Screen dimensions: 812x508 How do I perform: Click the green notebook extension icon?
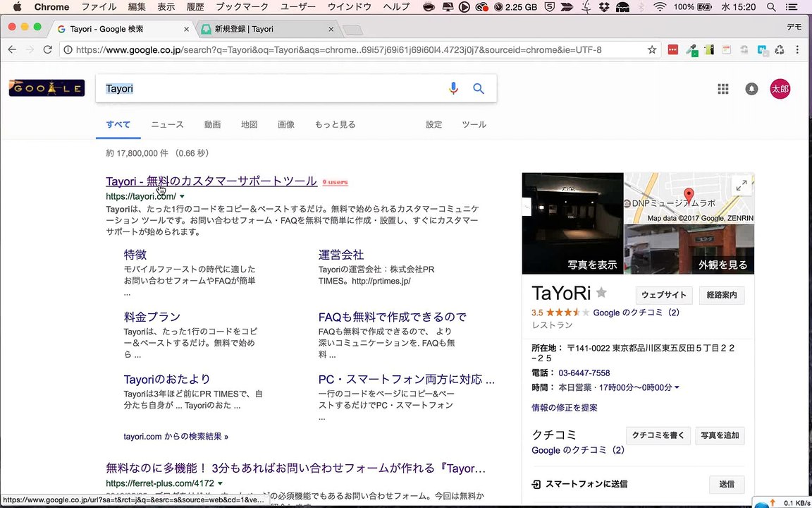click(x=710, y=50)
